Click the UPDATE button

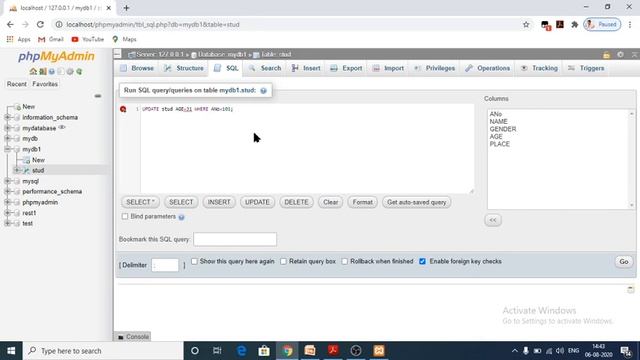tap(257, 202)
